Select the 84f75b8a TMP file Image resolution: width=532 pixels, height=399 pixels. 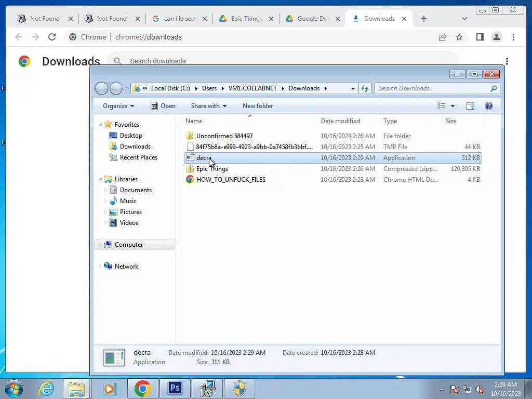pyautogui.click(x=332, y=147)
